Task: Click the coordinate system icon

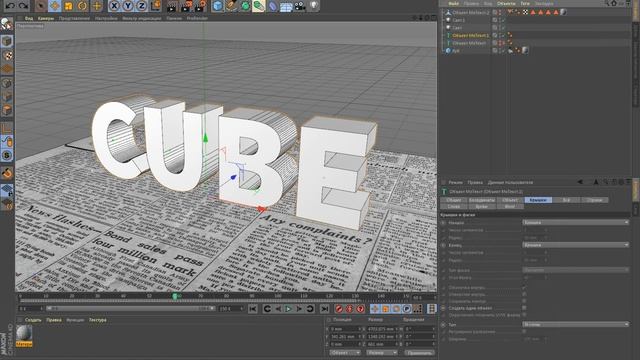Action: 156,6
